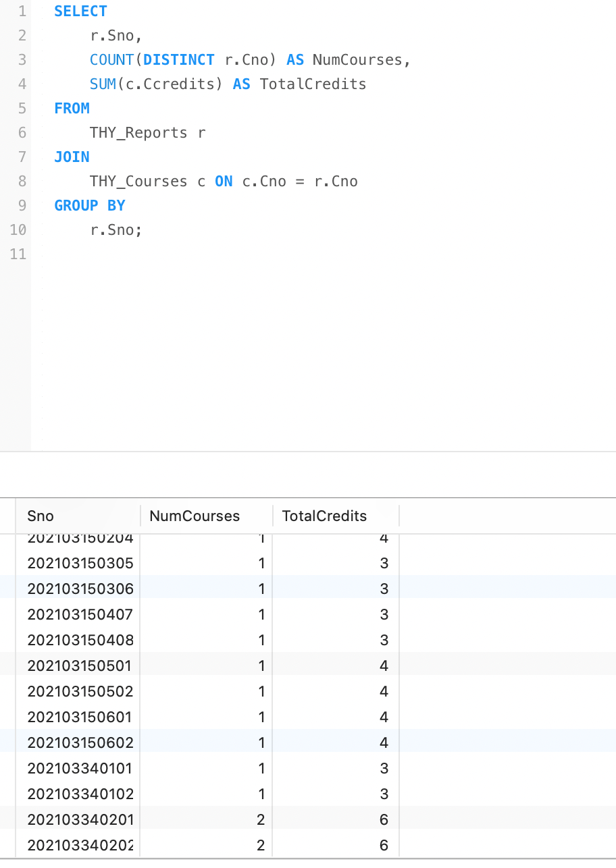This screenshot has width=616, height=868.
Task: Click TotalCredits value for Sno 202103150408
Action: pyautogui.click(x=384, y=640)
